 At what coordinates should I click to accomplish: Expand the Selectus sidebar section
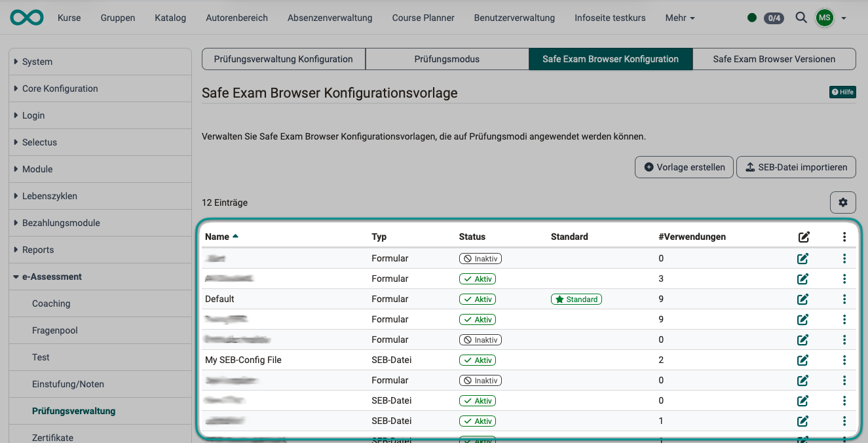[x=100, y=142]
